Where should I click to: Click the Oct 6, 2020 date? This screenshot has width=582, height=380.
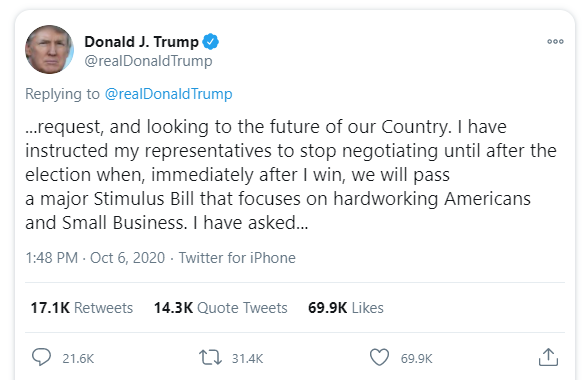[127, 258]
